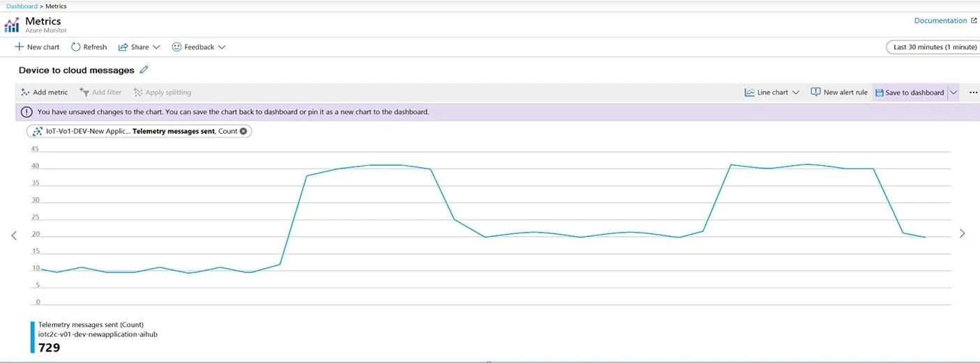Go to next time range with right arrow

[x=963, y=233]
